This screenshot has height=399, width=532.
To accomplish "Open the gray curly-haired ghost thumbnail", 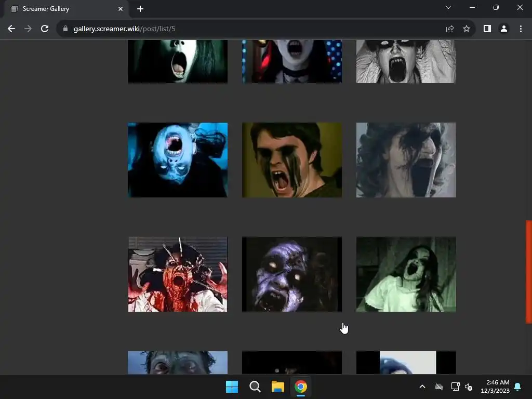I will (x=406, y=160).
